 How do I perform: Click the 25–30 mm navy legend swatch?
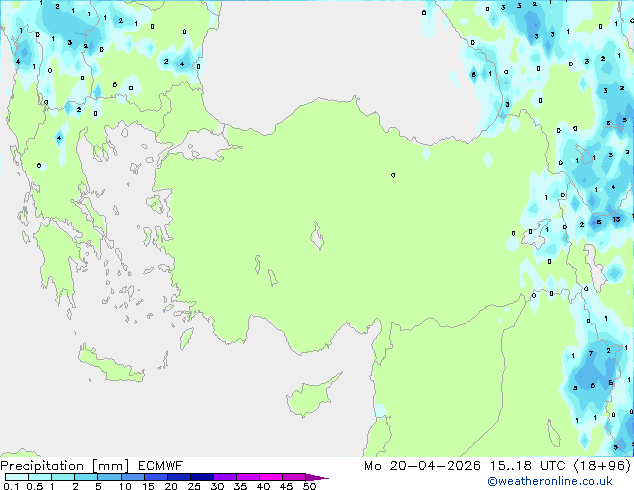coord(202,477)
